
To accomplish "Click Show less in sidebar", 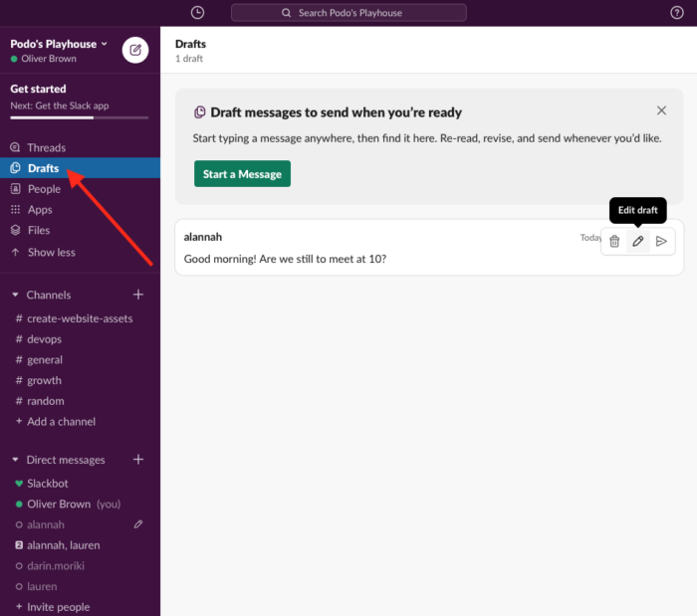I will click(x=51, y=252).
